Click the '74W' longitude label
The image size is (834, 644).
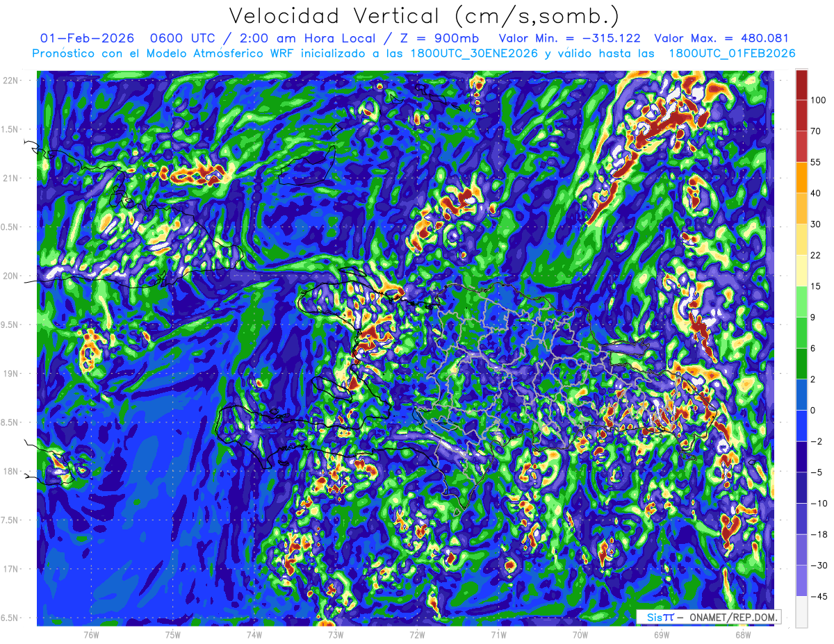click(254, 634)
